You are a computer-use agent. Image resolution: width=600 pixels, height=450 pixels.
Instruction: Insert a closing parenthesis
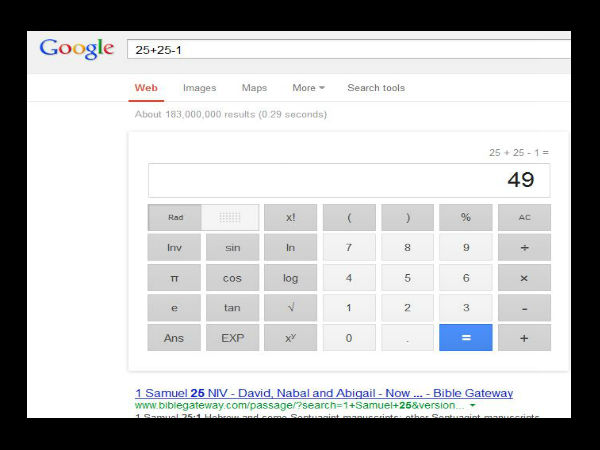point(408,217)
